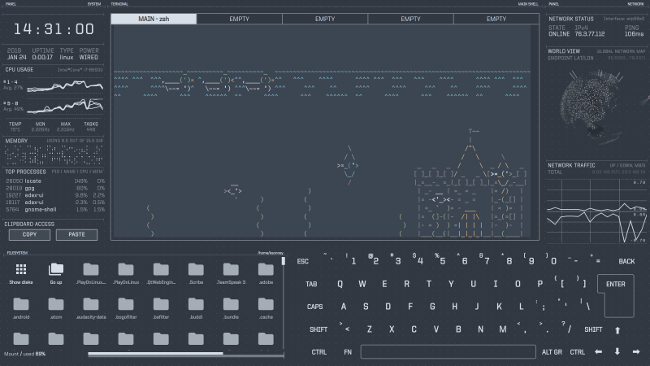
Task: Open the .adobe folder
Action: 266,269
